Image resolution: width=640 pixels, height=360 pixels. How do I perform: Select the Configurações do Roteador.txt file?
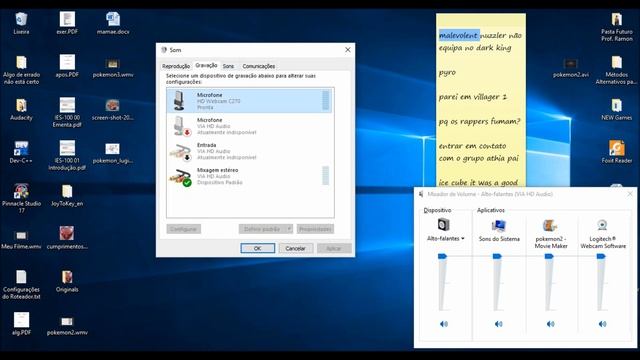21,285
